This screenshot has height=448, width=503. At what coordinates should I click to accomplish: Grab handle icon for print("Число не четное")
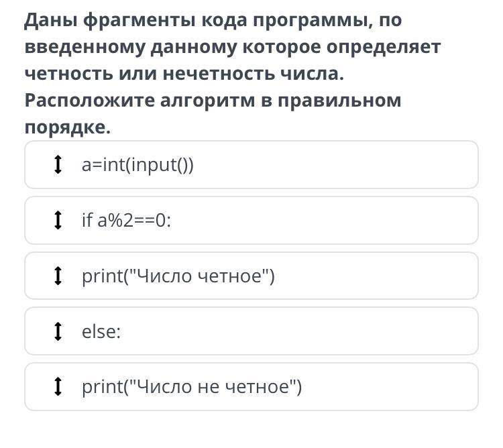[58, 386]
